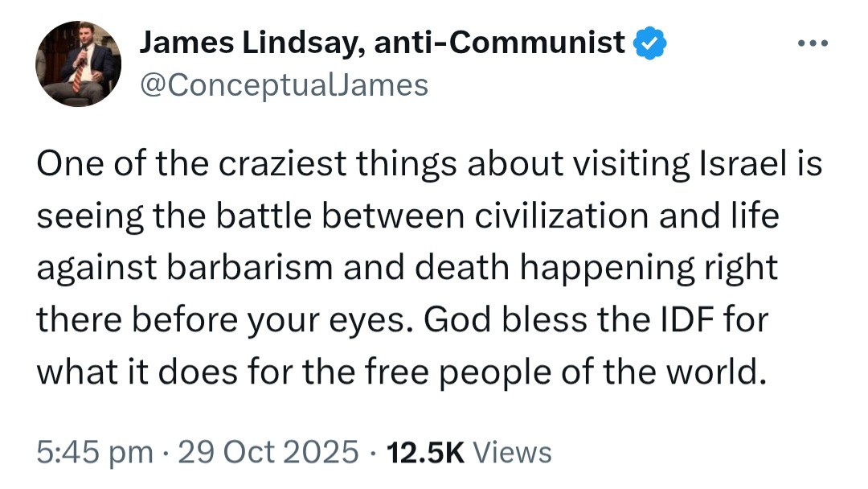868x489 pixels.
Task: Click the word civilization in tweet
Action: pos(561,216)
